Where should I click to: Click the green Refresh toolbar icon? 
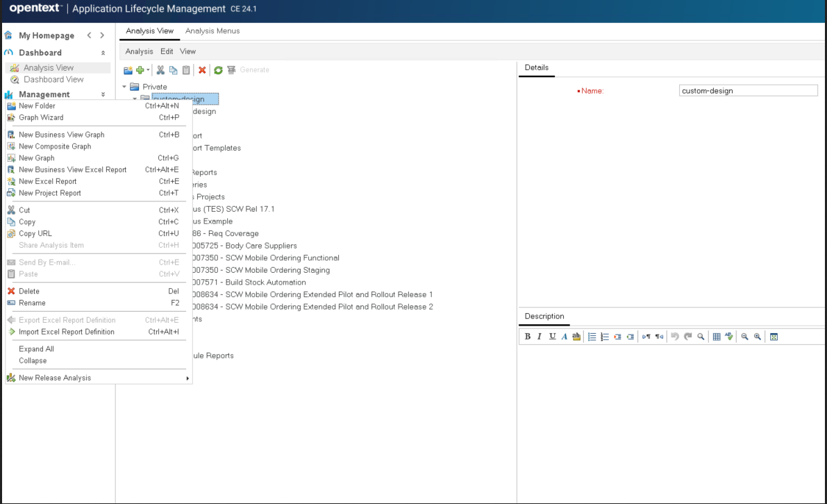[218, 70]
